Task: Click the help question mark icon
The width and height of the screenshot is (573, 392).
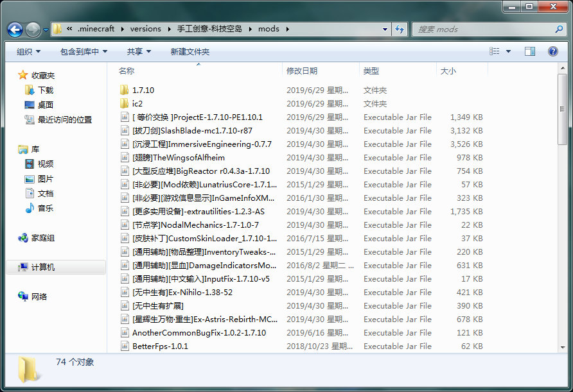Action: point(553,51)
